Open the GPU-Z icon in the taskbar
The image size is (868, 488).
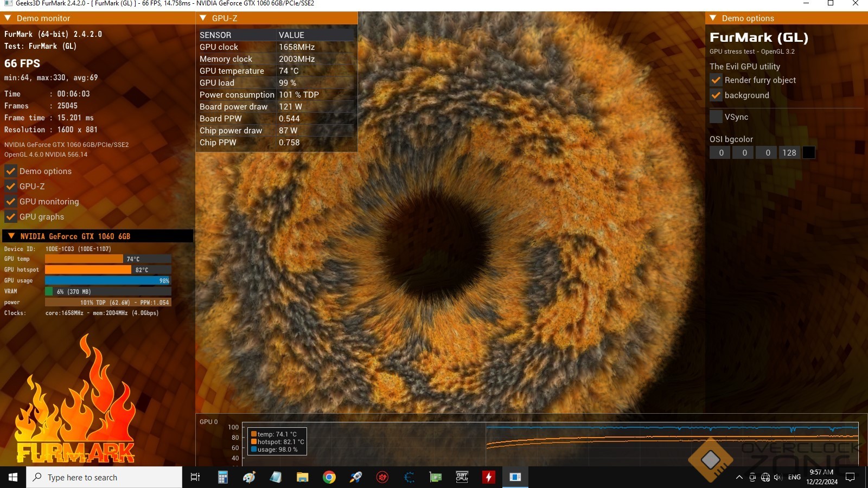[435, 477]
